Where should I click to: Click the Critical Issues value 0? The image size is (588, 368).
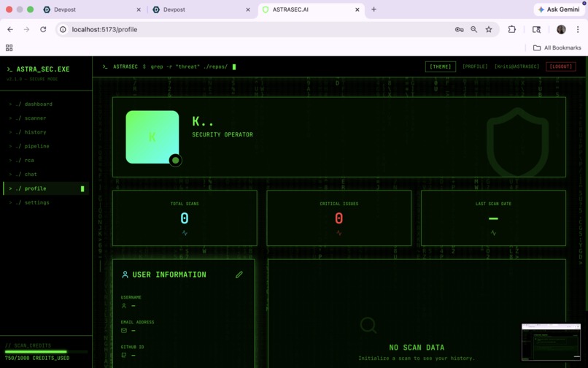point(339,218)
